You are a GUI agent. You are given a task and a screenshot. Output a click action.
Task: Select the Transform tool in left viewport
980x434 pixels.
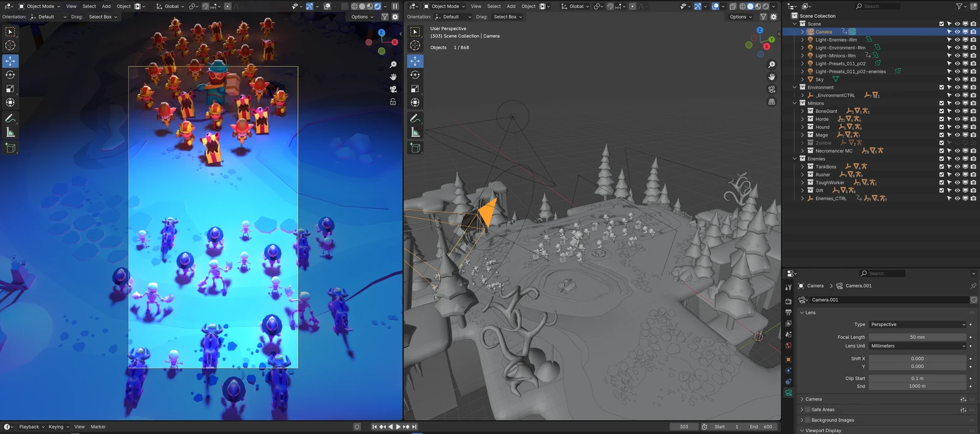(x=10, y=102)
